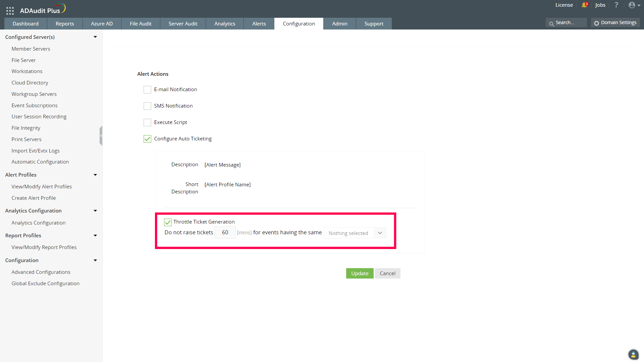Switch to the Server Audit tab
Image resolution: width=644 pixels, height=362 pixels.
pyautogui.click(x=183, y=23)
